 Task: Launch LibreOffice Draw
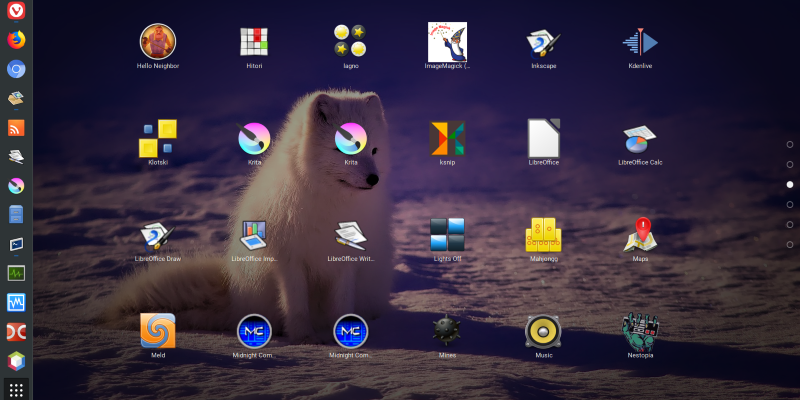(158, 235)
